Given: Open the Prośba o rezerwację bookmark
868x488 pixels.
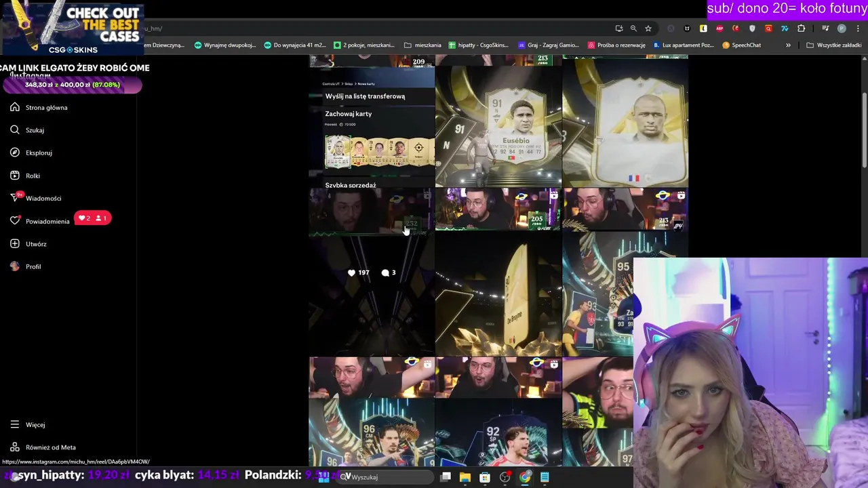Looking at the screenshot, I should coord(617,45).
